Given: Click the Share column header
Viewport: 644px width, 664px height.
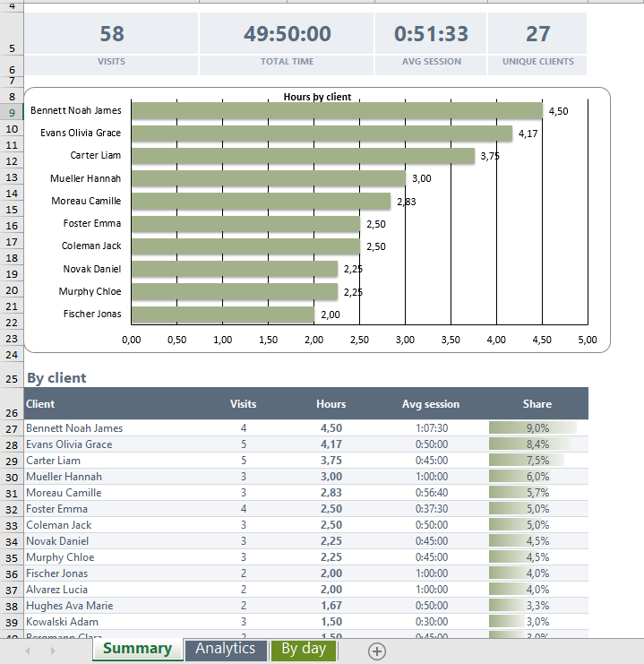Looking at the screenshot, I should 537,404.
